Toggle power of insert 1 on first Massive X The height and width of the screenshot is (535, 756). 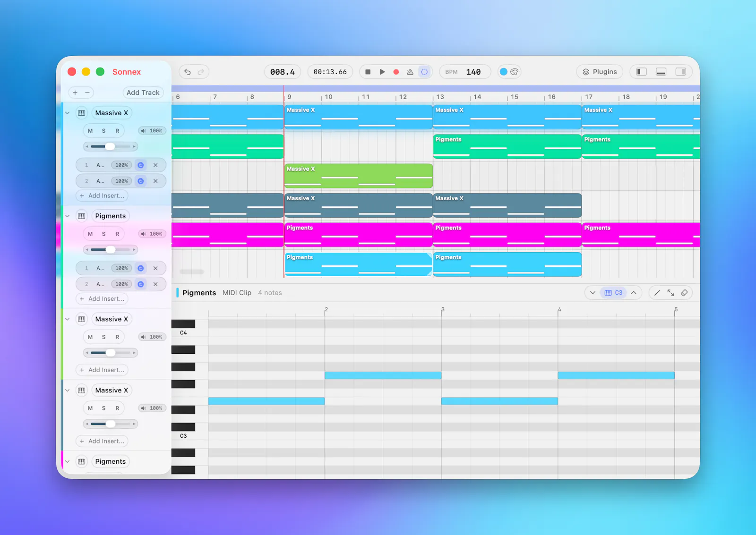coord(140,165)
